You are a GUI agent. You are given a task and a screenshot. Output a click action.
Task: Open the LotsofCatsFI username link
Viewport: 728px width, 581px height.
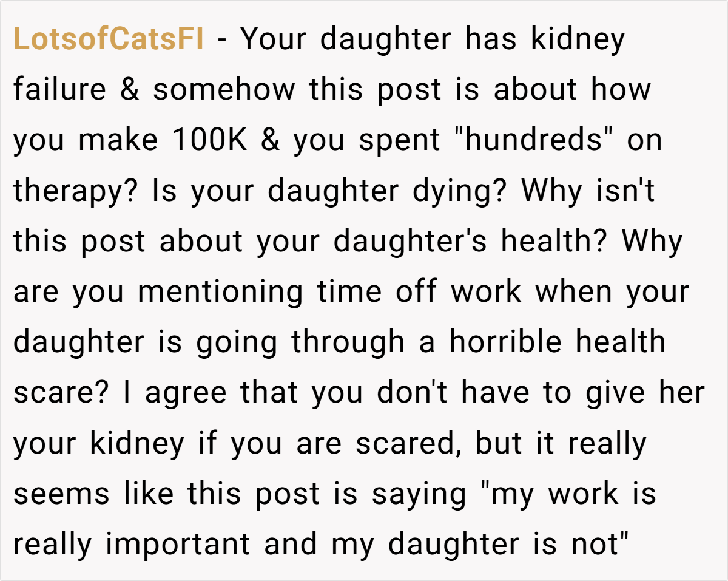[109, 40]
